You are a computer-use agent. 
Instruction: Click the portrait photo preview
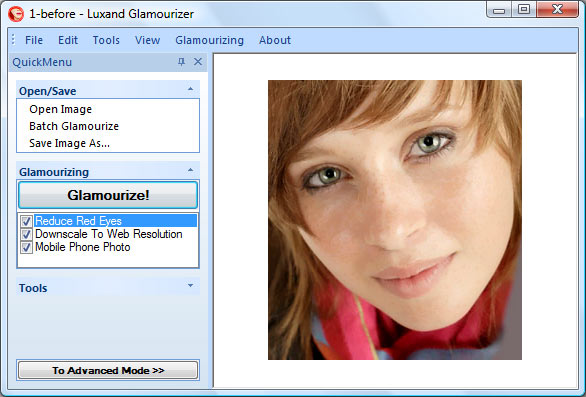click(x=395, y=220)
